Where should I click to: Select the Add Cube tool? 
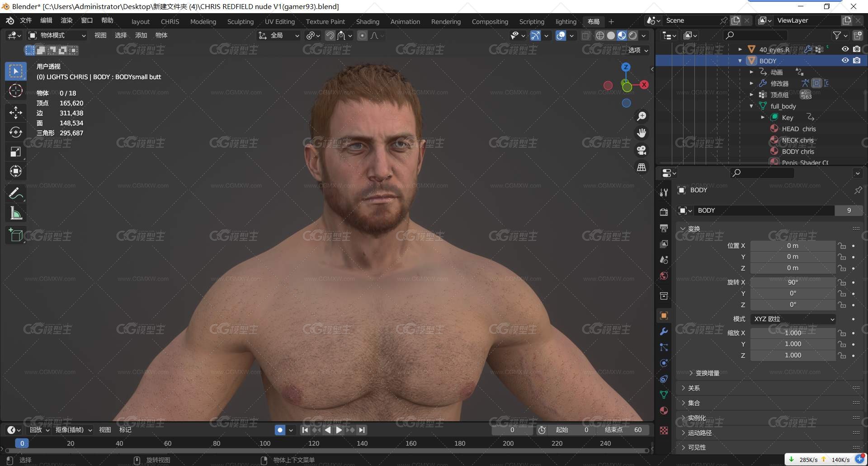16,235
